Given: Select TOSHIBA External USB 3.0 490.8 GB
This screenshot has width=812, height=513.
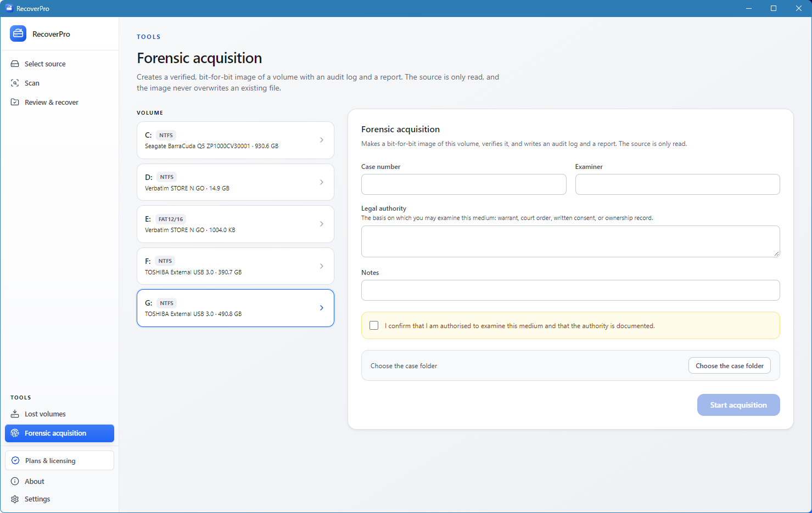Looking at the screenshot, I should [193, 314].
